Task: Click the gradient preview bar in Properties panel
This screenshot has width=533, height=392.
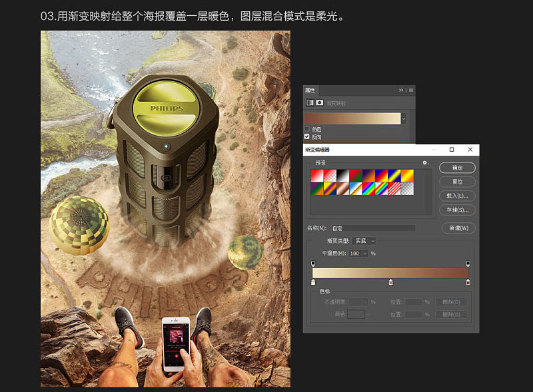Action: coord(352,118)
